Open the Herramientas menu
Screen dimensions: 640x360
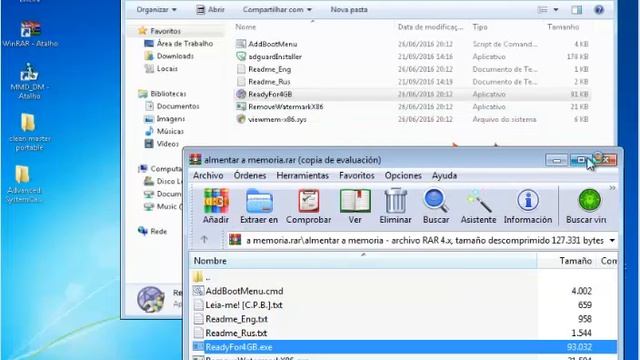[x=302, y=176]
